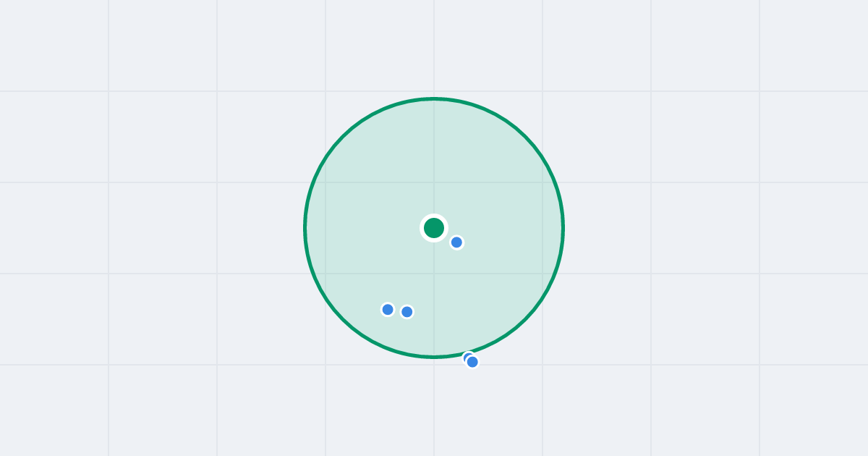Click the front blue dot on the circle's edge

click(472, 362)
